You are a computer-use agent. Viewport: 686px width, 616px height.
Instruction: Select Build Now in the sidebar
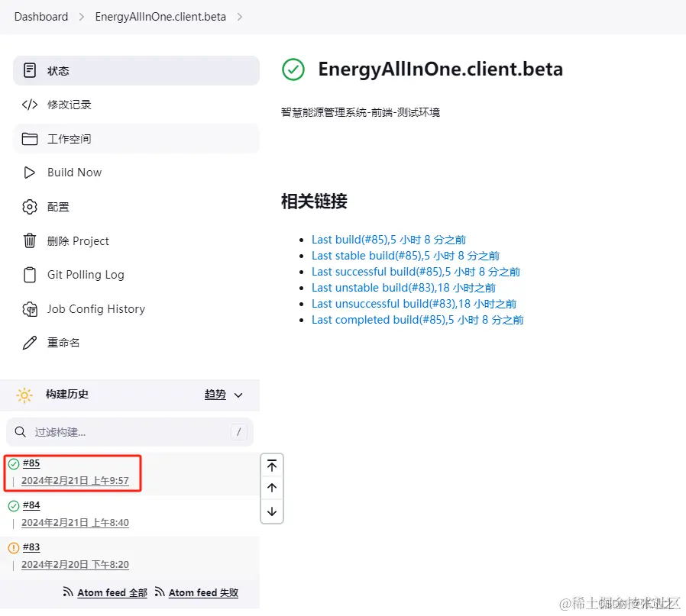[x=136, y=173]
